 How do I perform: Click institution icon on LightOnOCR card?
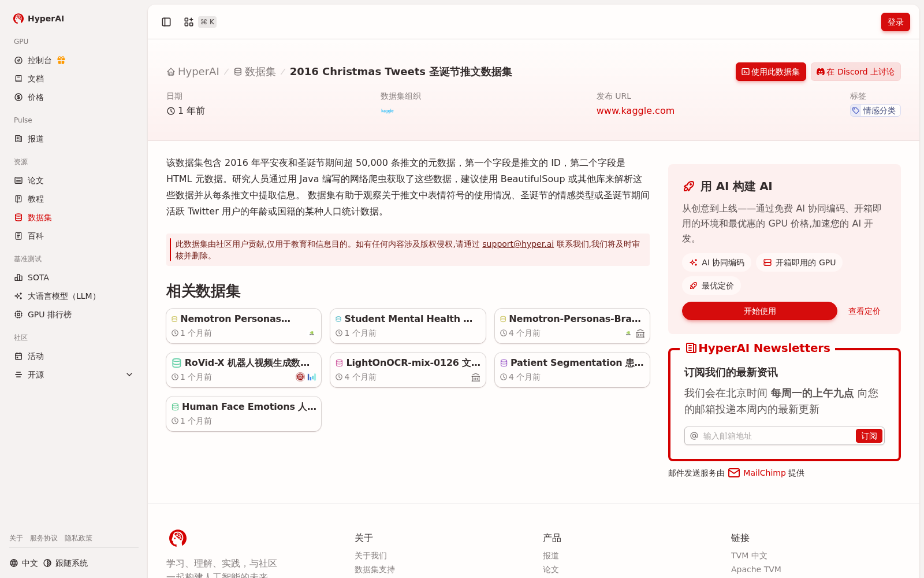[x=476, y=377]
